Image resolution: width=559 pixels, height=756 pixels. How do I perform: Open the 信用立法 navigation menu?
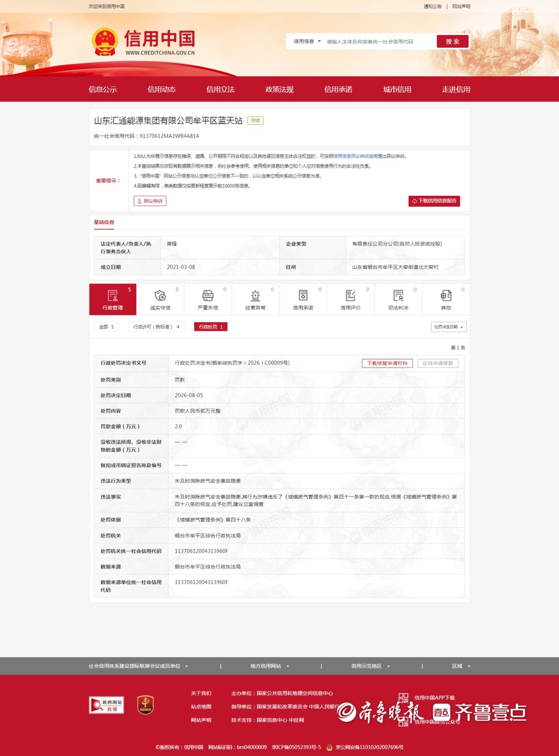(220, 89)
